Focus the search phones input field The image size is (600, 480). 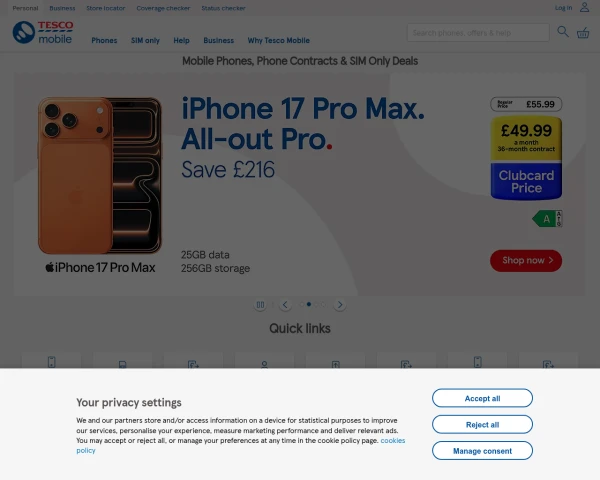(478, 33)
